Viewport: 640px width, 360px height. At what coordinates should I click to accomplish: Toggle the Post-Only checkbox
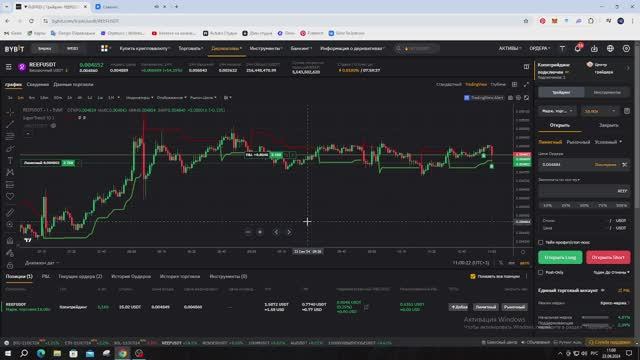(x=540, y=272)
